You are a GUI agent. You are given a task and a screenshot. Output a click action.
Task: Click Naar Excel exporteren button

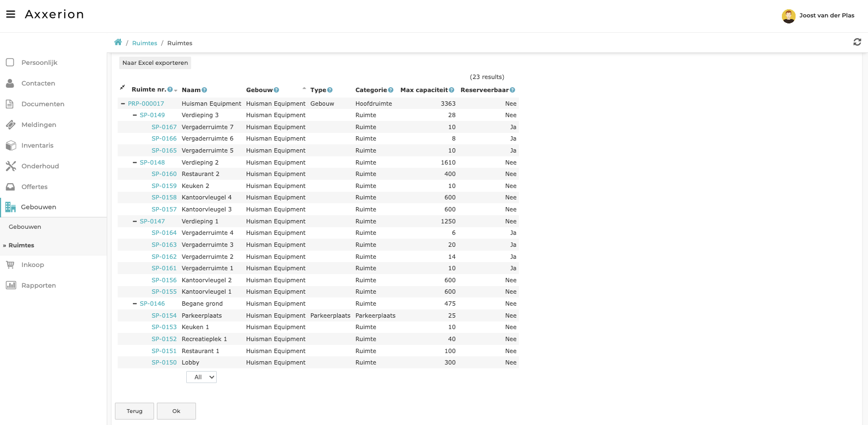click(x=155, y=63)
